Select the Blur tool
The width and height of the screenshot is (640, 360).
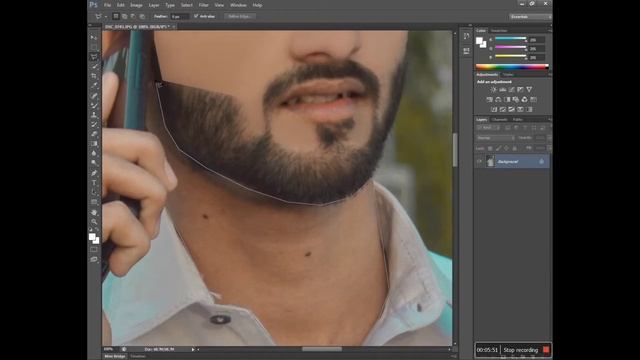click(x=94, y=153)
